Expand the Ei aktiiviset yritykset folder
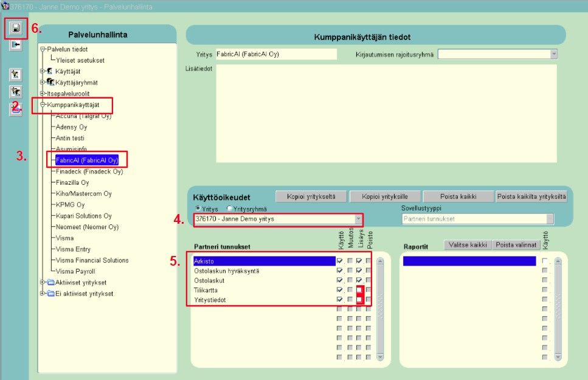The height and width of the screenshot is (380, 588). pyautogui.click(x=43, y=293)
